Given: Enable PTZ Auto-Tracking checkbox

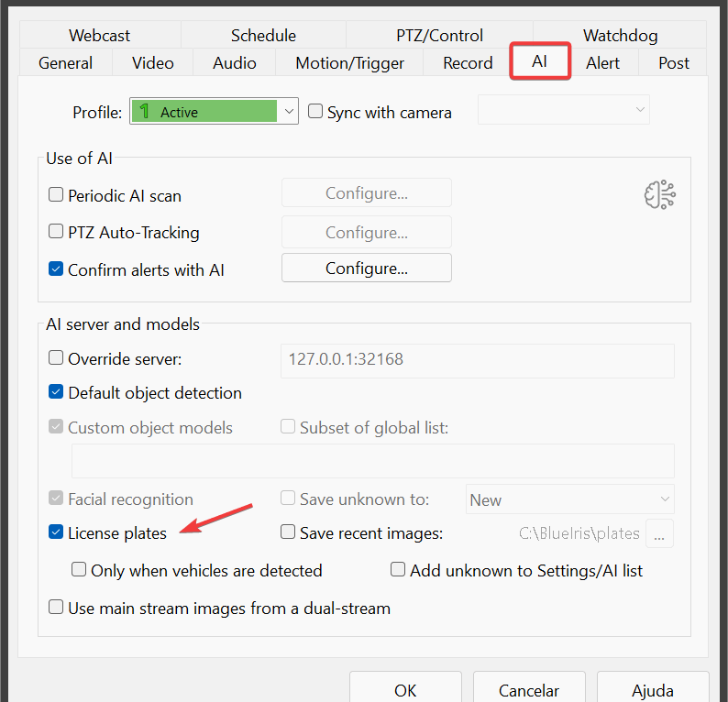Looking at the screenshot, I should point(56,233).
